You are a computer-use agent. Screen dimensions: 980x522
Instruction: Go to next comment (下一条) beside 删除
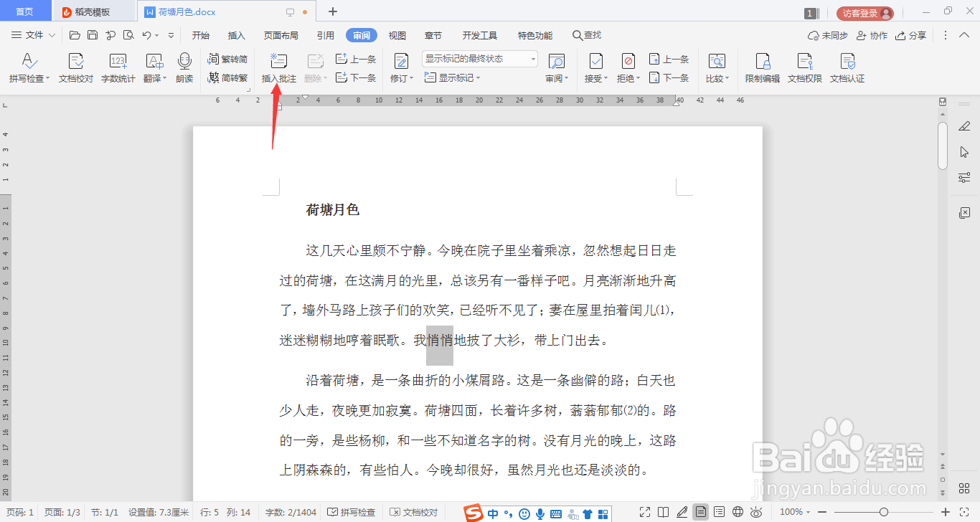[x=357, y=77]
